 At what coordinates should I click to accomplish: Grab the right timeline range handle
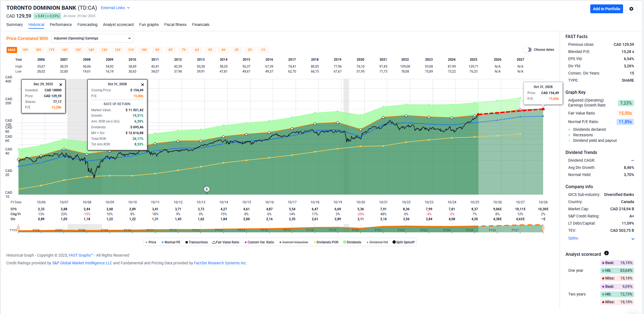543,228
